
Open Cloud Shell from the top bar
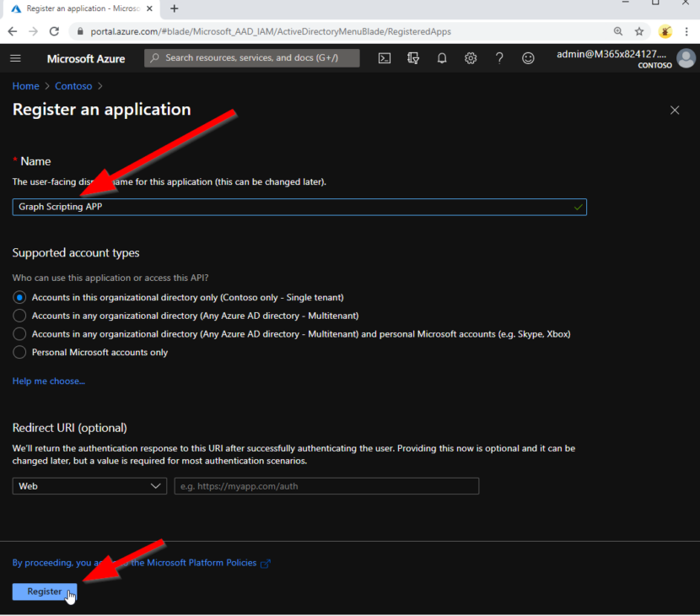coord(385,58)
